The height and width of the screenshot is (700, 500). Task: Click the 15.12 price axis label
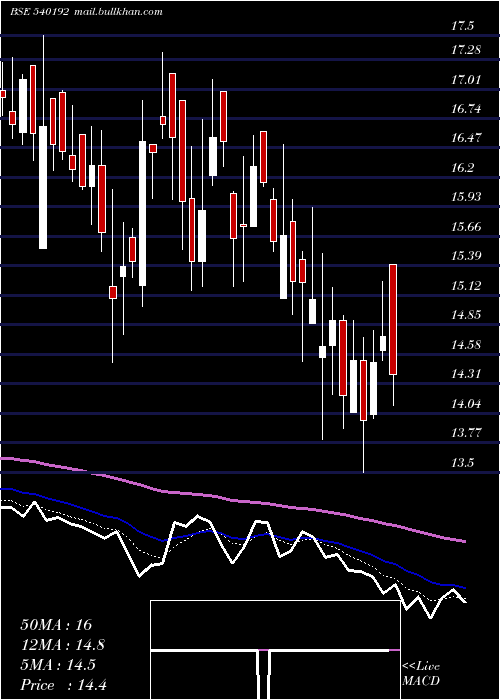point(466,285)
